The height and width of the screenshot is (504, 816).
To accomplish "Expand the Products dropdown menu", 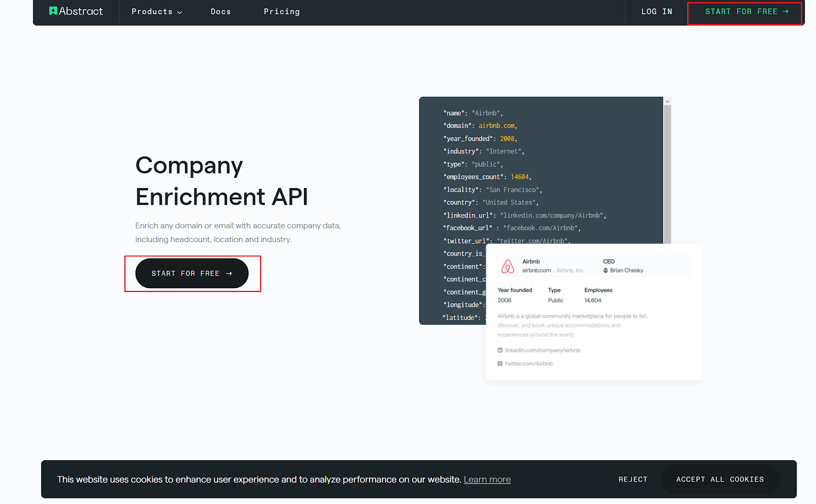I will [x=157, y=11].
